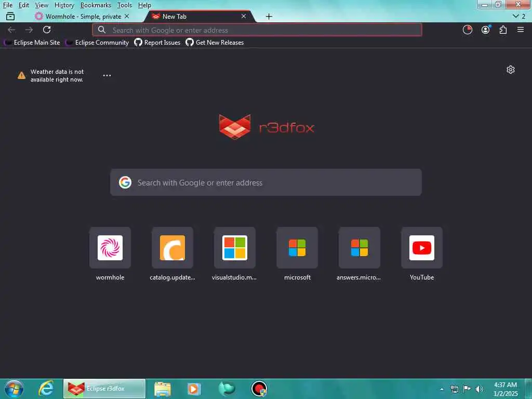The image size is (532, 399).
Task: Select the New Tab tab
Action: point(200,16)
